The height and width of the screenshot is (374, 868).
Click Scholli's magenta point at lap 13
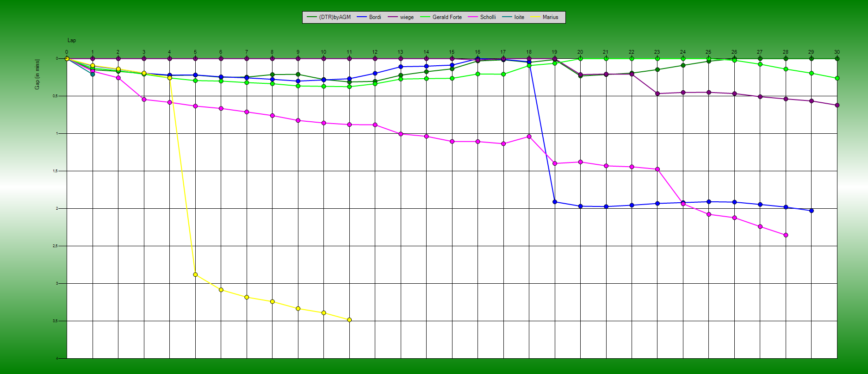pos(401,134)
